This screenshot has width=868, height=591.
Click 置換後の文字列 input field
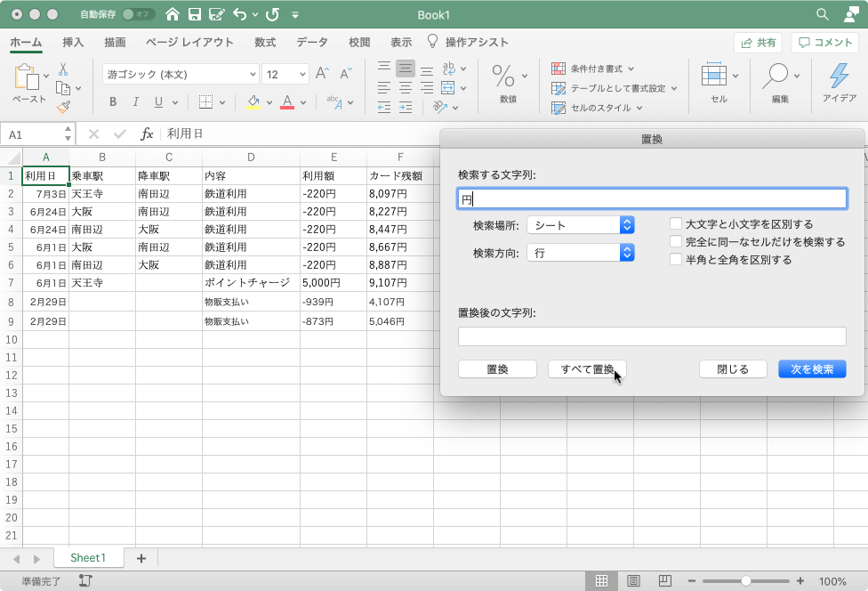tap(652, 336)
